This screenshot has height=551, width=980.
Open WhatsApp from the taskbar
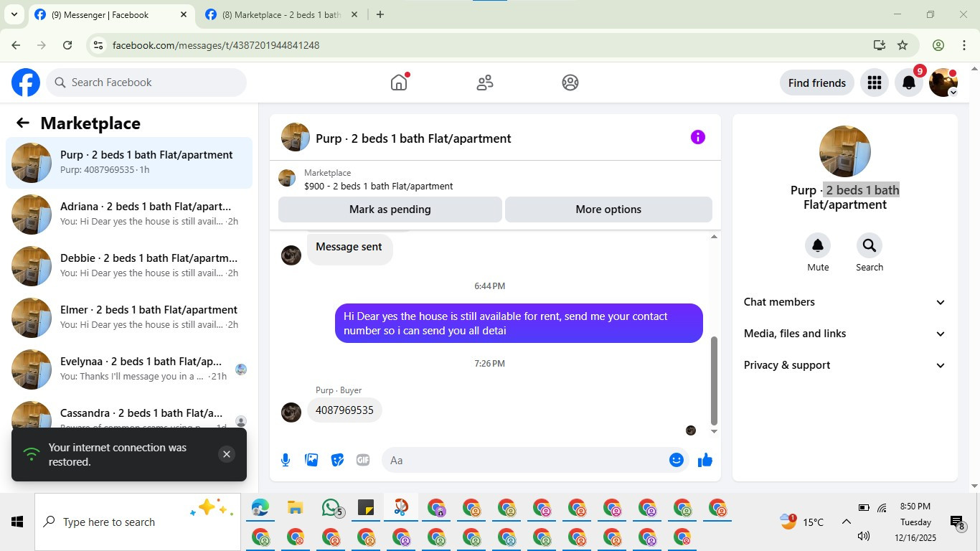point(331,508)
